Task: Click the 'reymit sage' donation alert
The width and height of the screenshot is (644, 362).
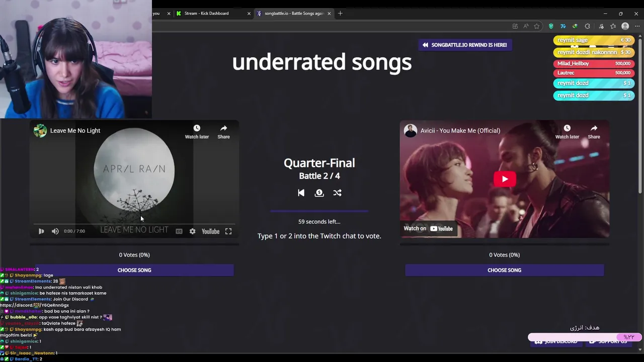Action: (x=594, y=40)
